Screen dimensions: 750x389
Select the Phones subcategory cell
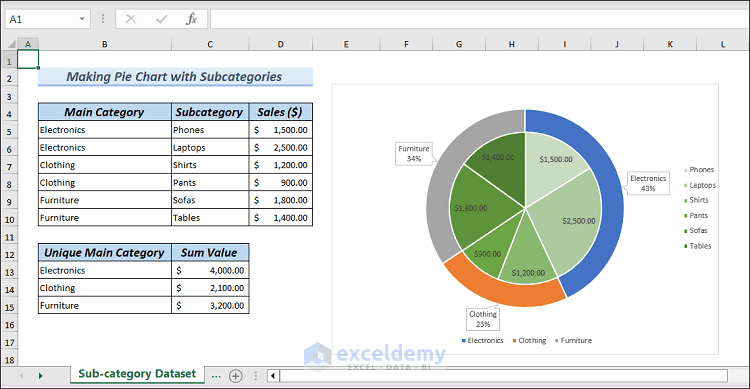[x=210, y=130]
